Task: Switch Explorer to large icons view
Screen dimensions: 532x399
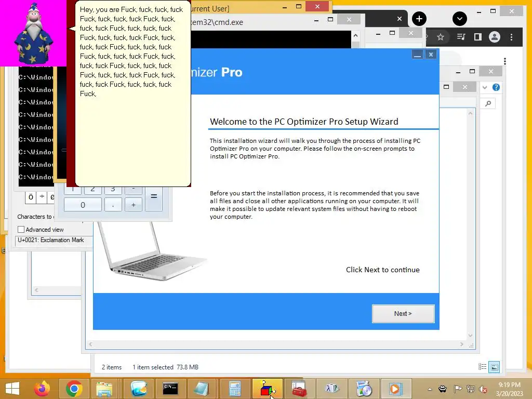Action: pyautogui.click(x=495, y=367)
